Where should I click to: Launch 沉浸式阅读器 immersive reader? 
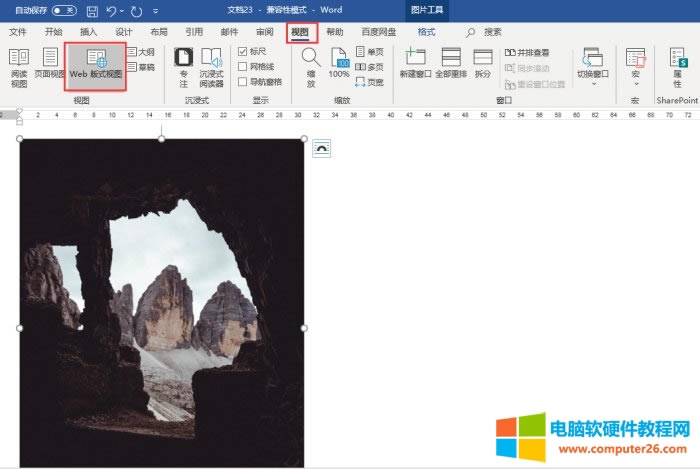point(211,65)
